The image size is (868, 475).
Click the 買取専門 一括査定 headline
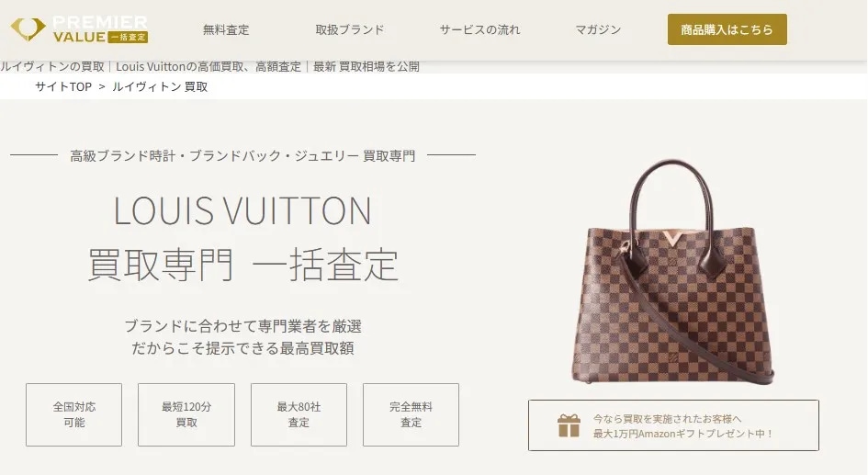pos(243,265)
